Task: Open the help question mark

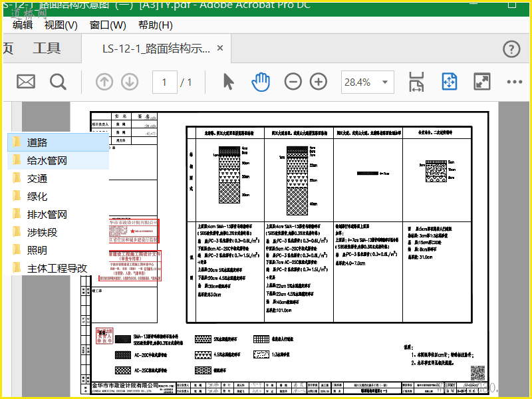Action: click(x=511, y=49)
